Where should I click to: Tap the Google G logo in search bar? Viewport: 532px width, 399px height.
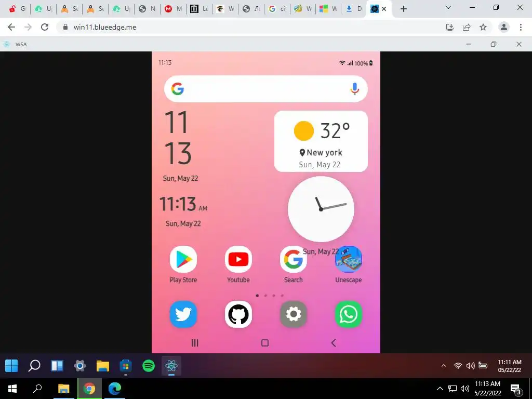(178, 89)
